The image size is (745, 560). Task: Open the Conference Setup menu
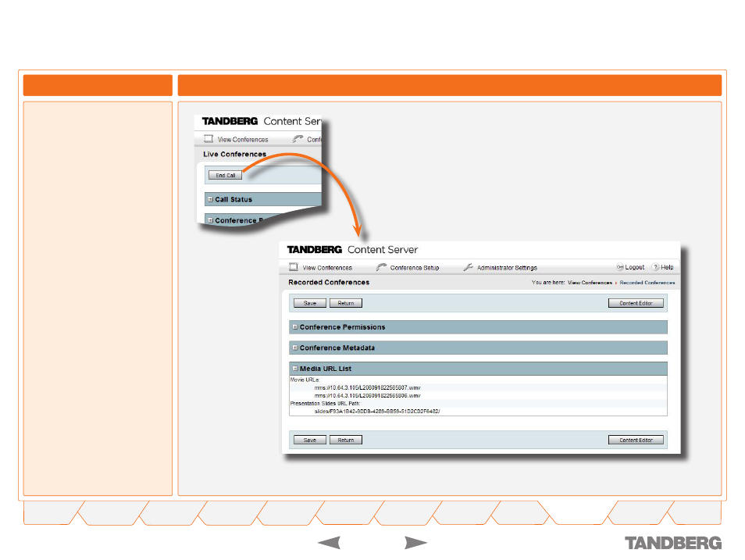click(x=415, y=268)
